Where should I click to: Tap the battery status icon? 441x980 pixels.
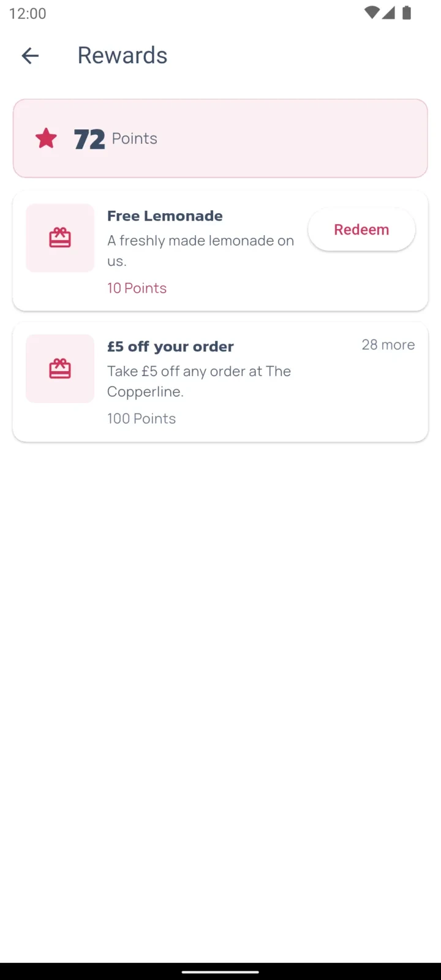click(x=406, y=13)
